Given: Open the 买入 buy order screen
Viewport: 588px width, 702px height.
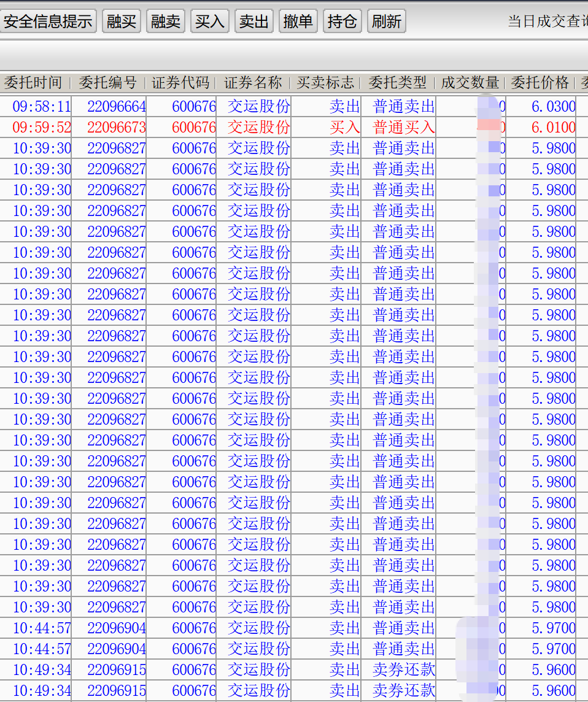Looking at the screenshot, I should click(209, 21).
